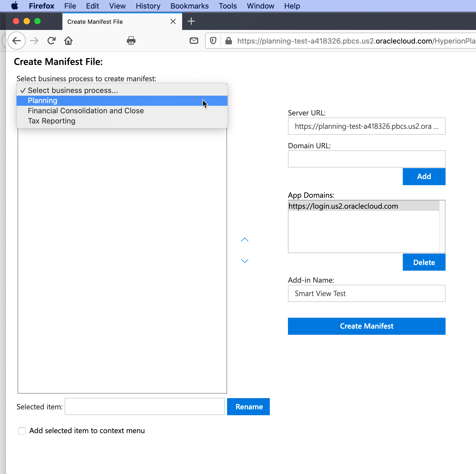Image resolution: width=476 pixels, height=474 pixels.
Task: Click the App Domains list scrollbar
Action: click(x=442, y=226)
